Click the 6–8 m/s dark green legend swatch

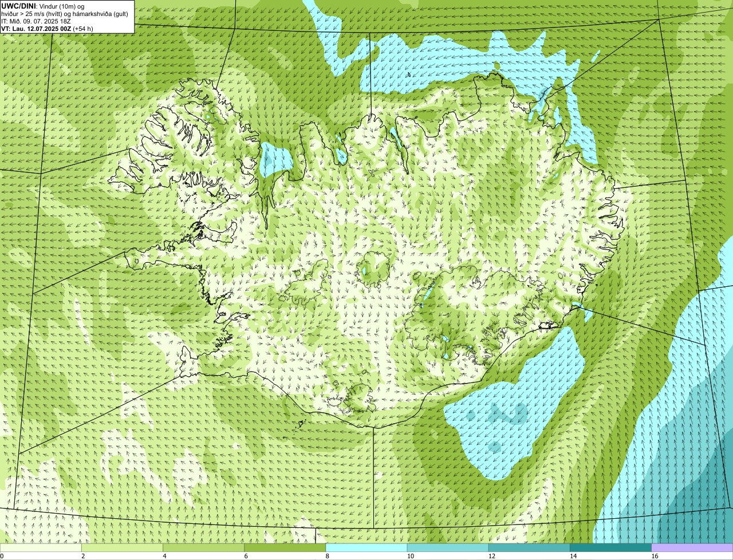(x=285, y=548)
